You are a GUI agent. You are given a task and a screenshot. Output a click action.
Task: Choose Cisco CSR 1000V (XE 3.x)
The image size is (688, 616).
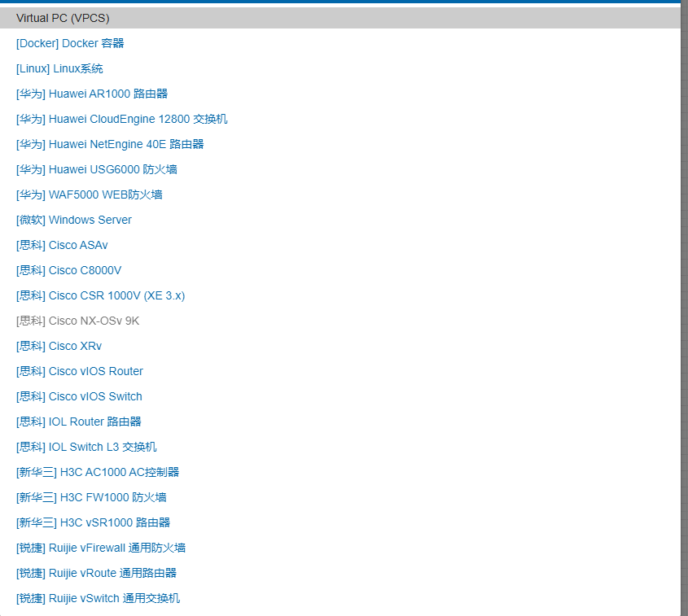tap(100, 295)
